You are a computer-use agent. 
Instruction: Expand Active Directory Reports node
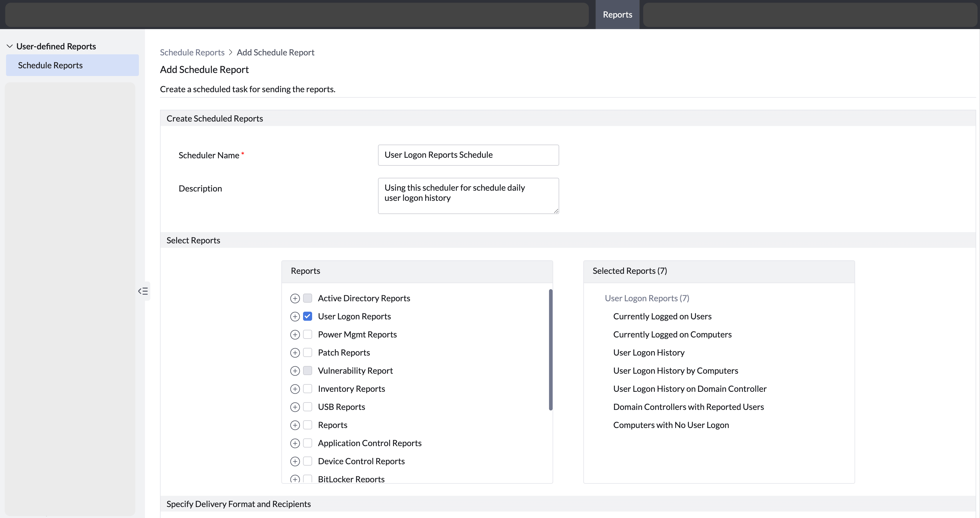click(295, 299)
